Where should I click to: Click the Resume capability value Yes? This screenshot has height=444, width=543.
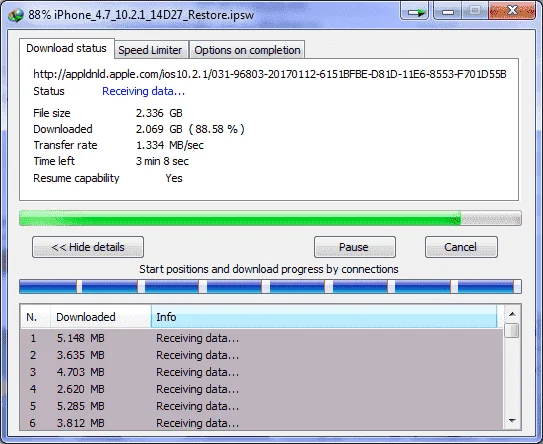[174, 178]
